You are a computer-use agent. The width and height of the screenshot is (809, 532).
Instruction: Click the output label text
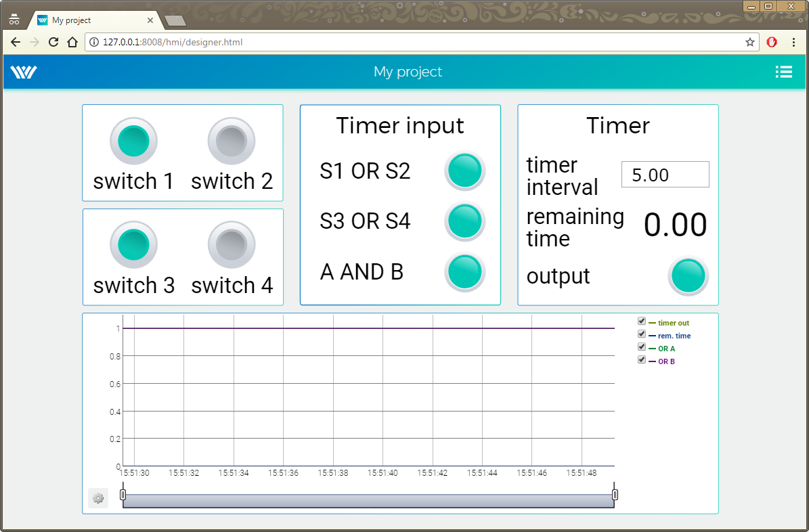click(559, 276)
